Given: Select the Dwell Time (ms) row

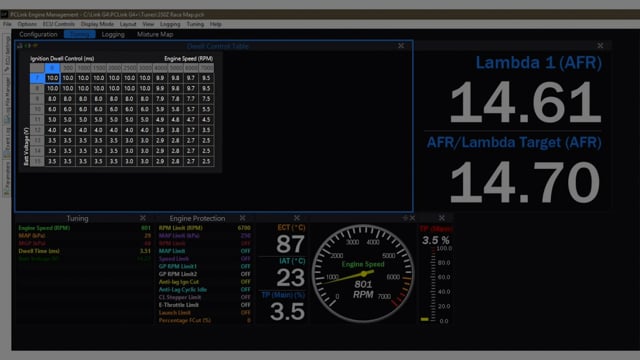Looking at the screenshot, I should (84, 251).
